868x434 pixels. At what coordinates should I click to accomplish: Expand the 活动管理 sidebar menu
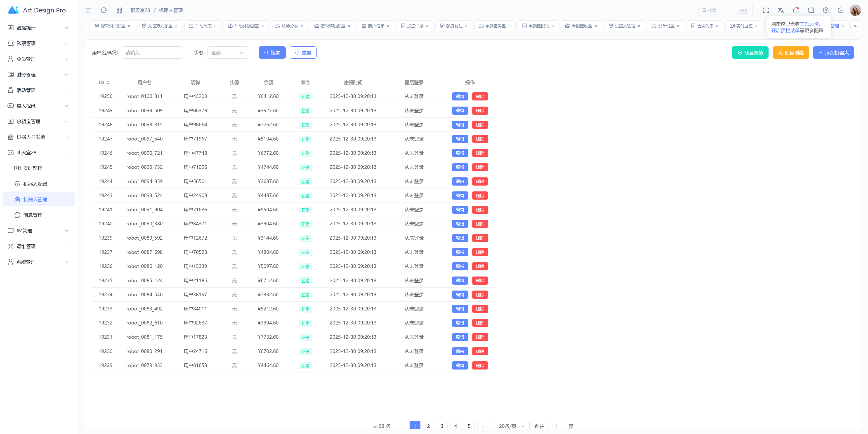(39, 90)
